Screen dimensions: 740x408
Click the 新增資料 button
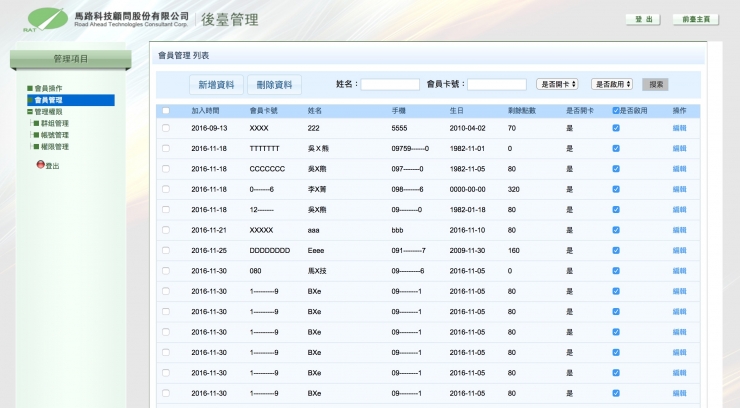[x=216, y=85]
